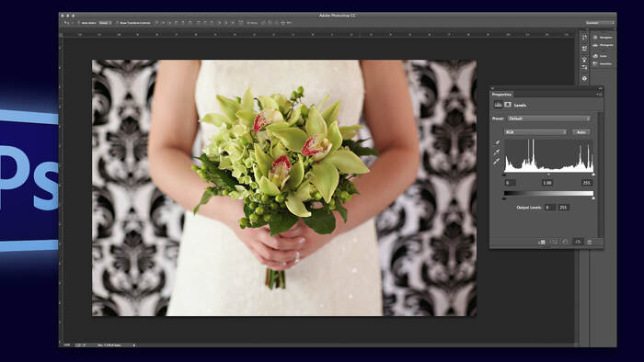The image size is (644, 362).
Task: Open the Navigator panel
Action: point(603,38)
